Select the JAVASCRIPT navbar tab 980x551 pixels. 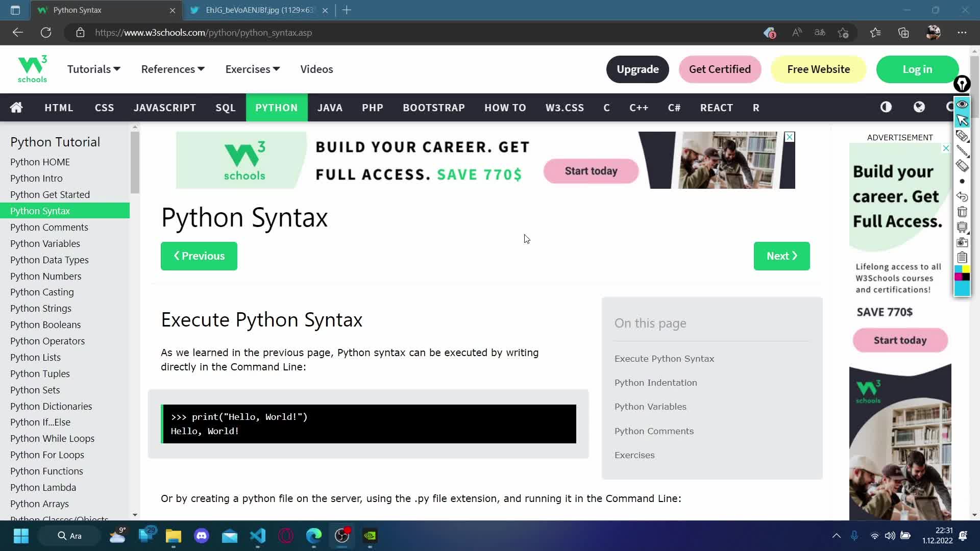pos(165,108)
